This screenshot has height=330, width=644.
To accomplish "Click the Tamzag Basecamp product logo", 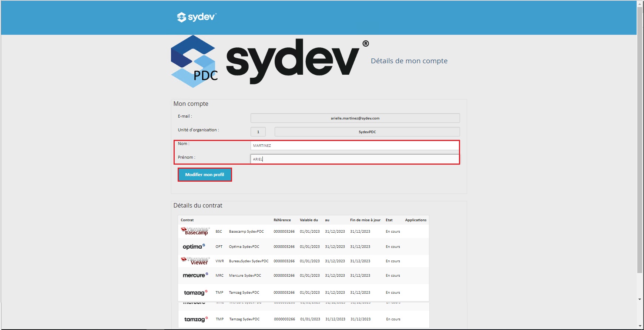I will click(195, 231).
